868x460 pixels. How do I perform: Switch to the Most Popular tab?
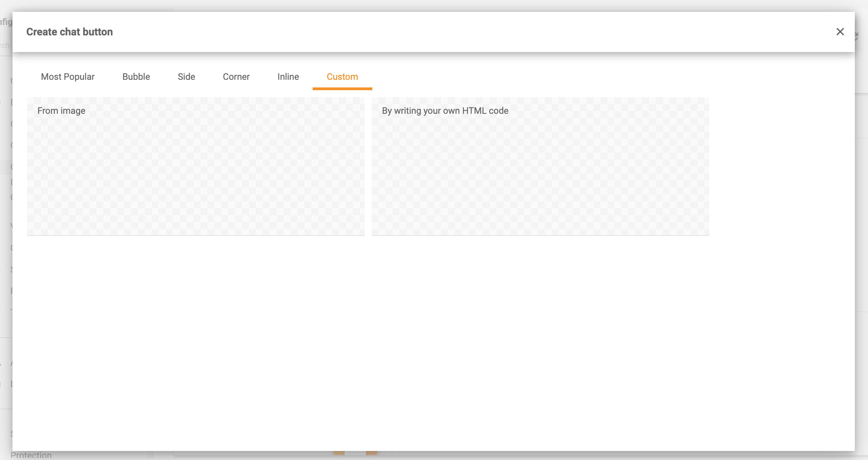67,77
